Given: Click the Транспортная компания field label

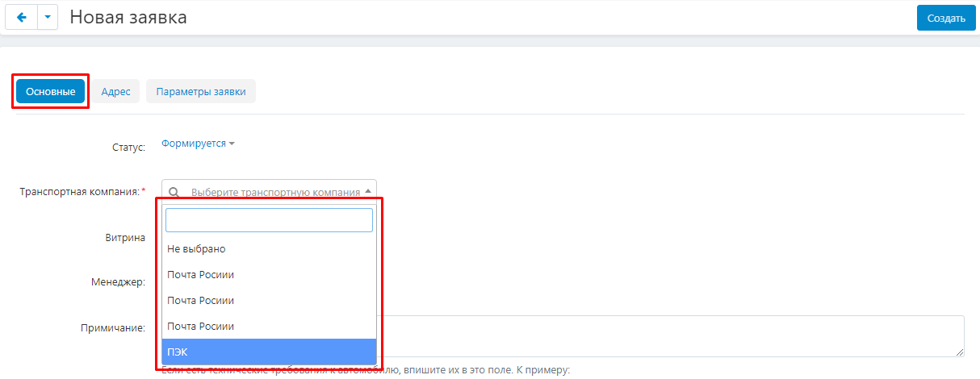Looking at the screenshot, I should (79, 192).
